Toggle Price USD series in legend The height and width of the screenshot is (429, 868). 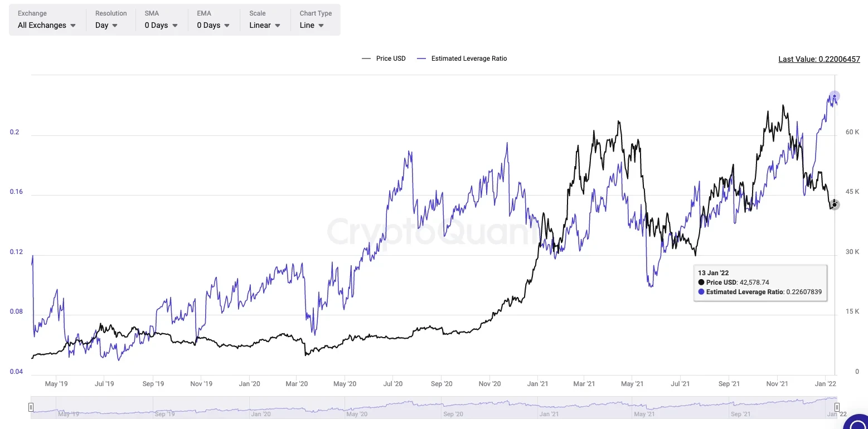[x=384, y=58]
